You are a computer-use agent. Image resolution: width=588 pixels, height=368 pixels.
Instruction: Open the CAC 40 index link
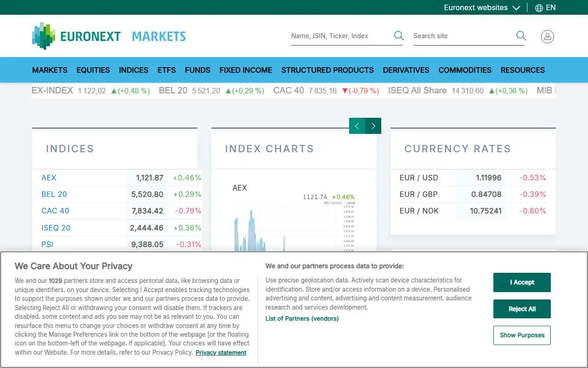click(55, 211)
